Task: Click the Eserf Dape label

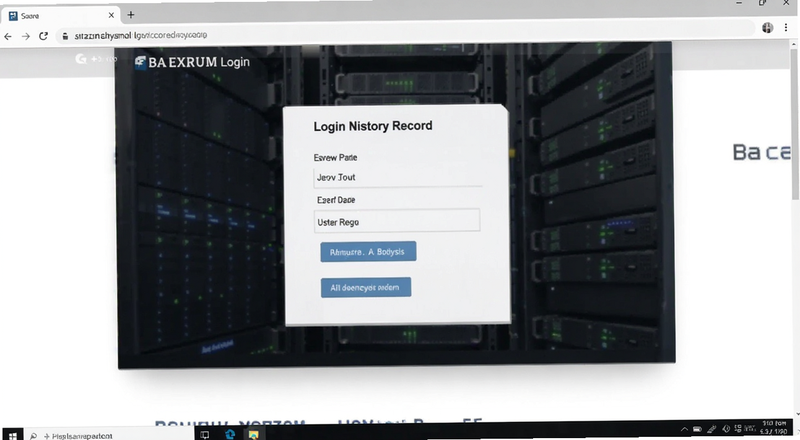Action: coord(336,200)
